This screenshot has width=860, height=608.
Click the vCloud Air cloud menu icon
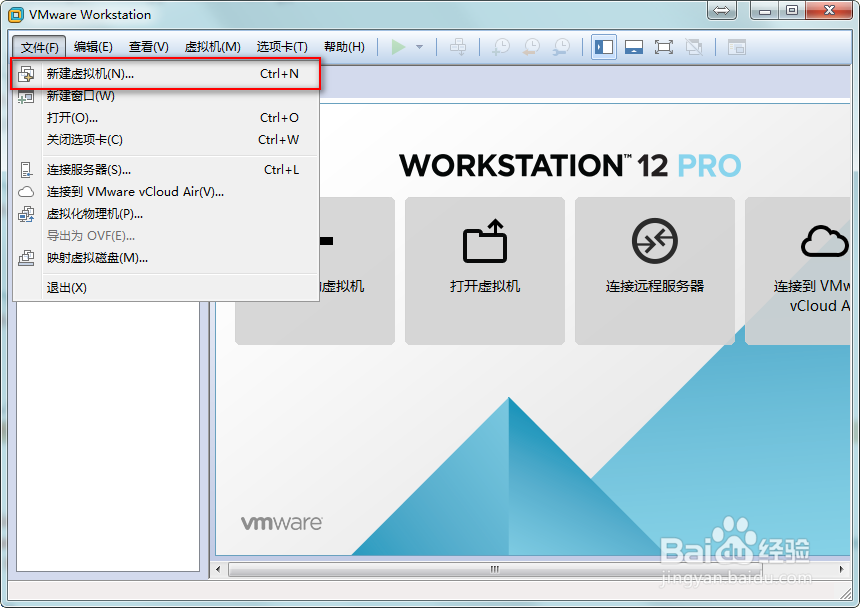pos(26,192)
